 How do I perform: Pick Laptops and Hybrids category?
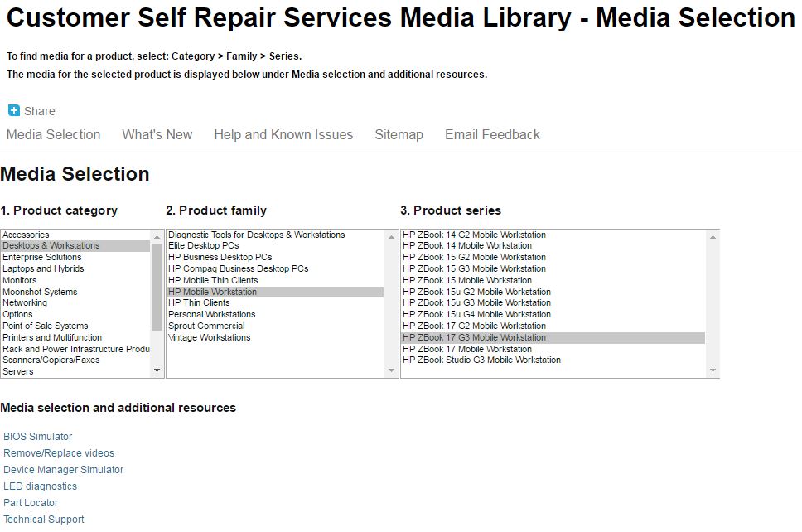click(75, 269)
